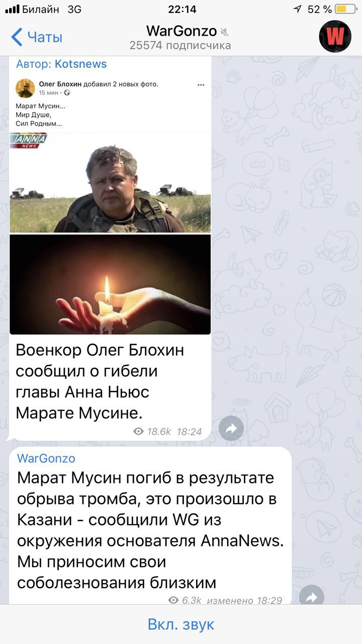The image size is (362, 644).
Task: Tap Олег Блохин name in embedded post
Action: (60, 84)
